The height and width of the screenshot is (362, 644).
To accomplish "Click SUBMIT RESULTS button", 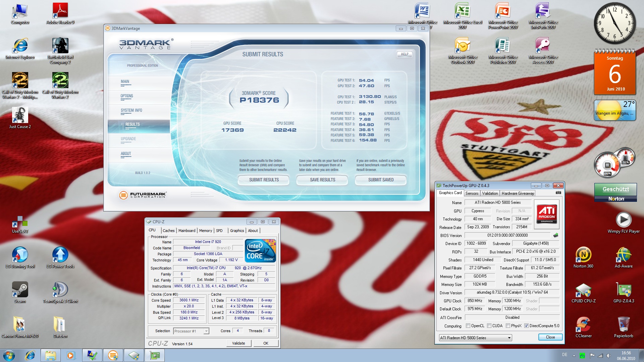I will coord(264,180).
